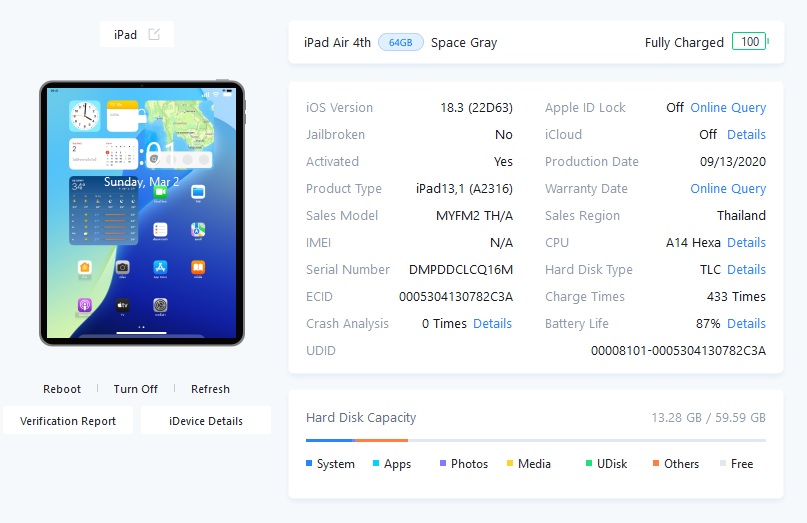The width and height of the screenshot is (807, 523).
Task: Click the purple Photos legend square
Action: (x=443, y=463)
